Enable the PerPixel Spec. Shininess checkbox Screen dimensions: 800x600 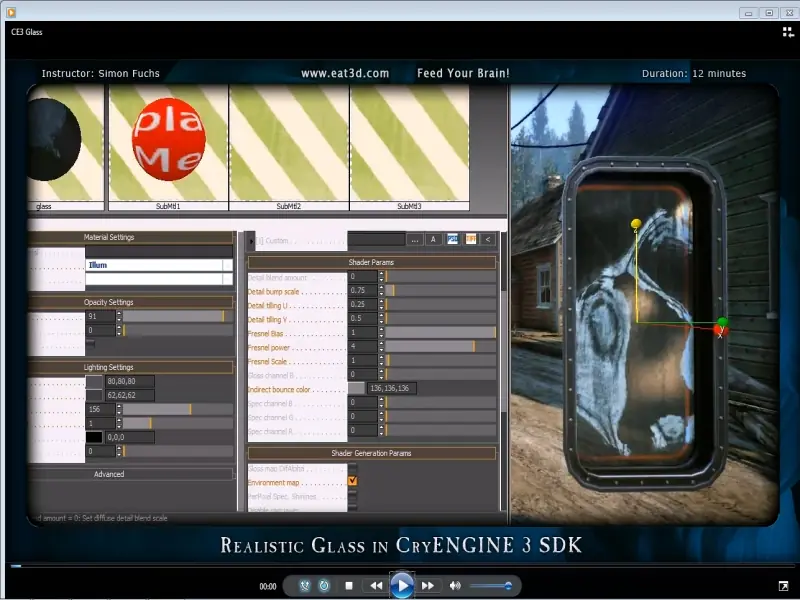(353, 495)
